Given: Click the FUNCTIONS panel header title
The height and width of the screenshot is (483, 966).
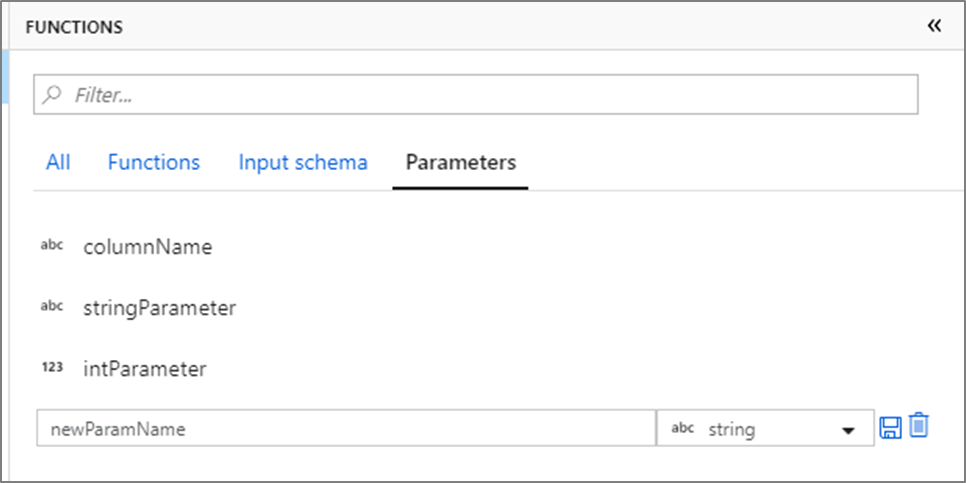Looking at the screenshot, I should coord(74,27).
